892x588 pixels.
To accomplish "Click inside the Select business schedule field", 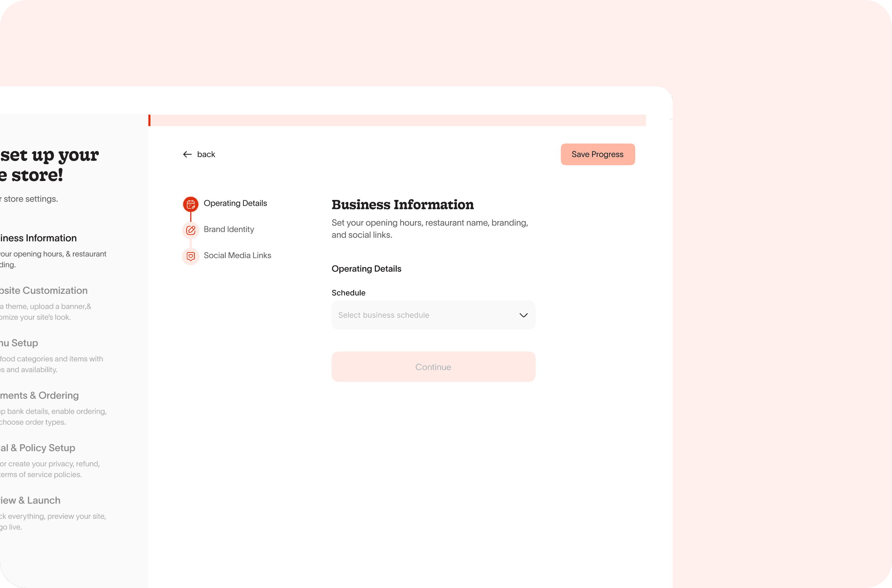I will [413, 315].
